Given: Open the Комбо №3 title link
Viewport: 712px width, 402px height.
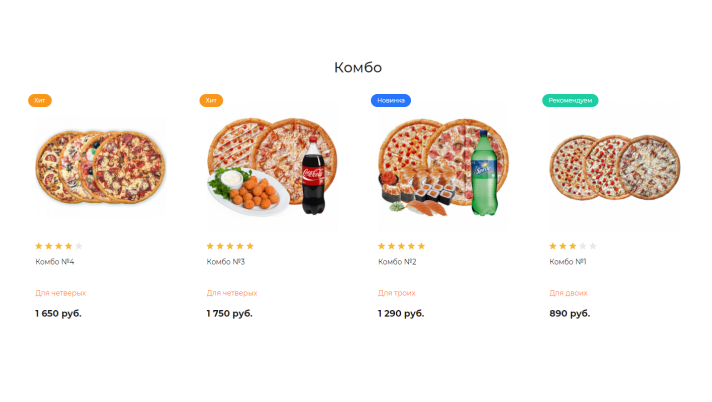Looking at the screenshot, I should tap(226, 262).
